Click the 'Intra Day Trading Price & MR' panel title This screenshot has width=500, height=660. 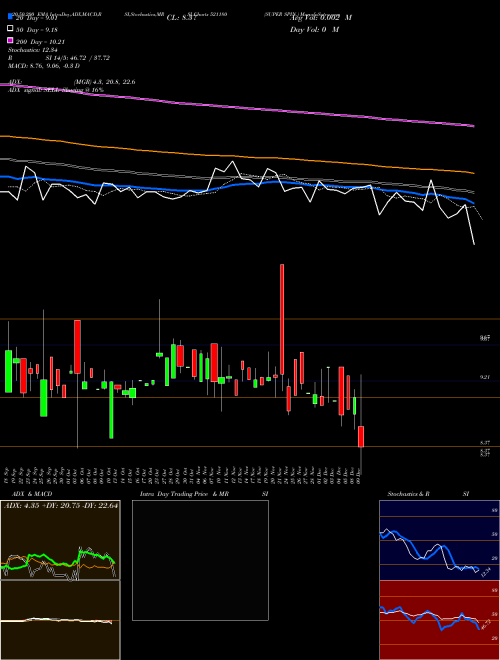click(x=184, y=494)
